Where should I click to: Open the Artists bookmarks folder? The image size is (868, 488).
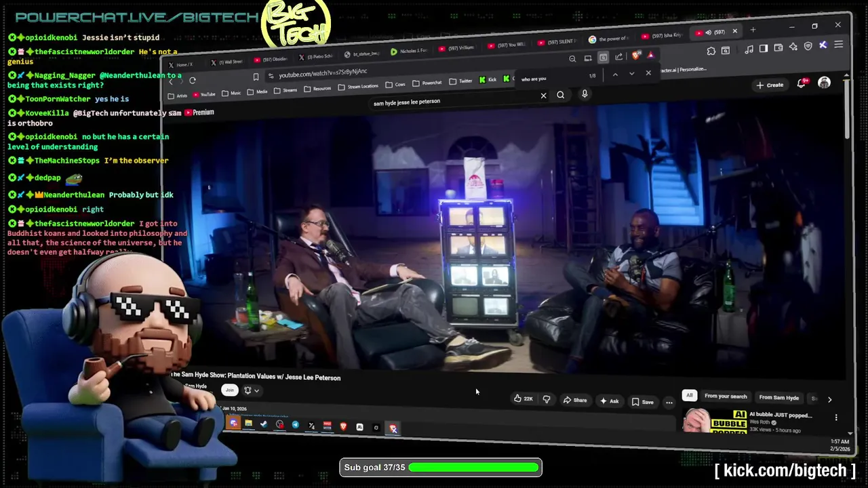[x=178, y=96]
